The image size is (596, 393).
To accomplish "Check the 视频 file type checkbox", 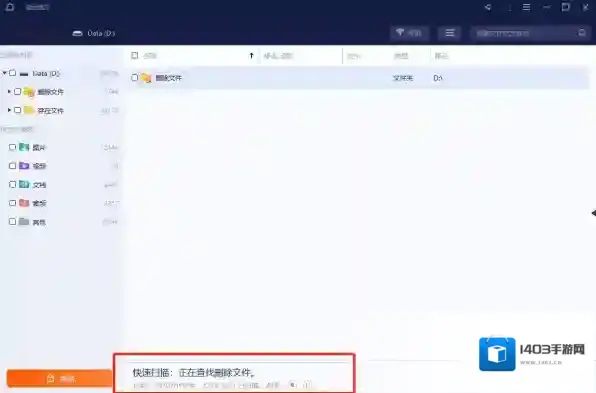I will (13, 166).
